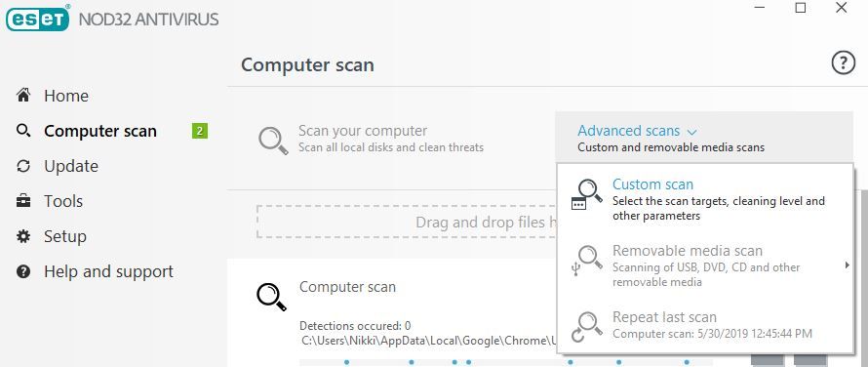
Task: Click the Removable media scan USB icon
Action: (x=586, y=261)
